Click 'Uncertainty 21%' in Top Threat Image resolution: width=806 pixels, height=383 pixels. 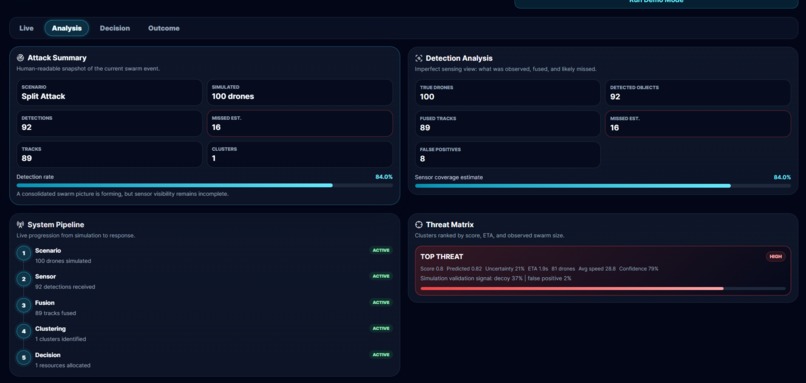tap(505, 269)
